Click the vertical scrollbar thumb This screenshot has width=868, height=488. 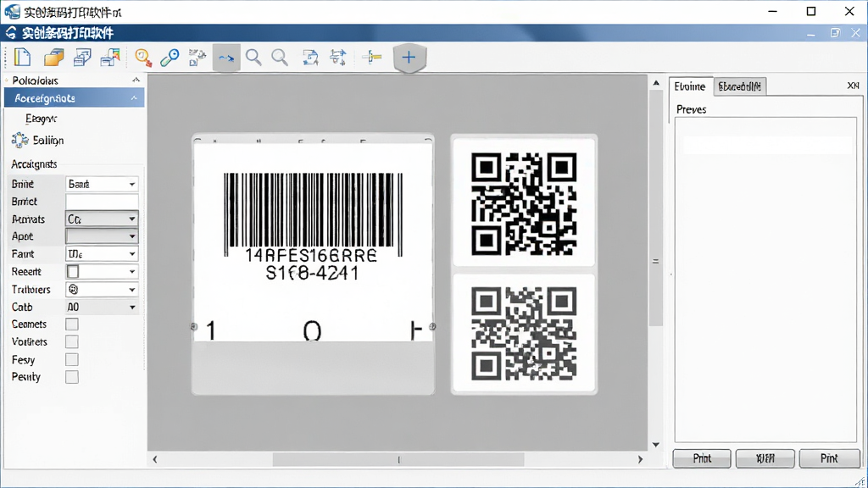coord(656,208)
